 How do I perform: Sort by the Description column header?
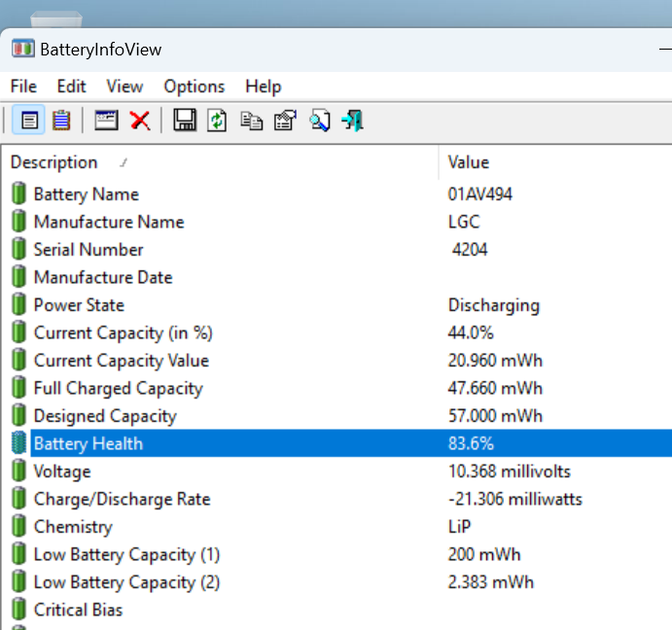click(x=220, y=162)
